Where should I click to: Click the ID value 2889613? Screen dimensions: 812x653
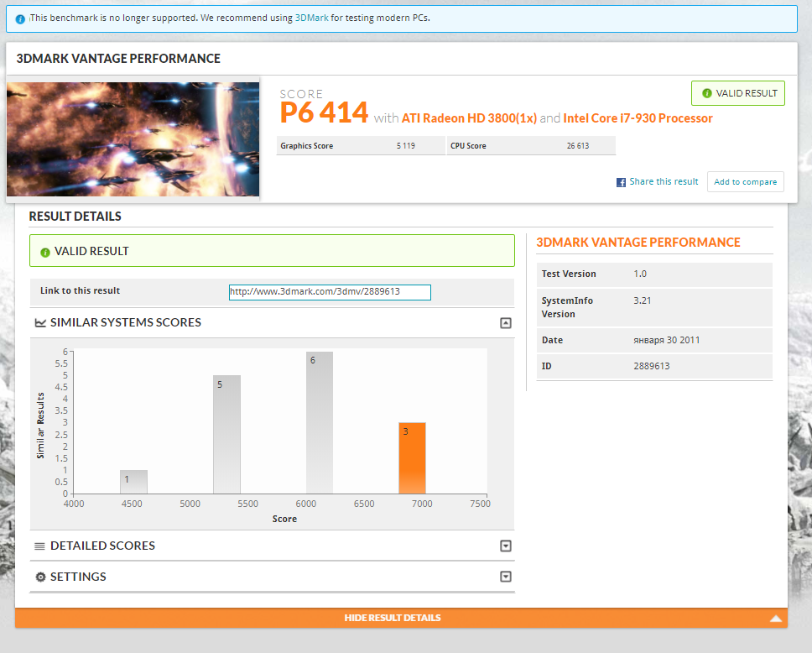point(652,366)
